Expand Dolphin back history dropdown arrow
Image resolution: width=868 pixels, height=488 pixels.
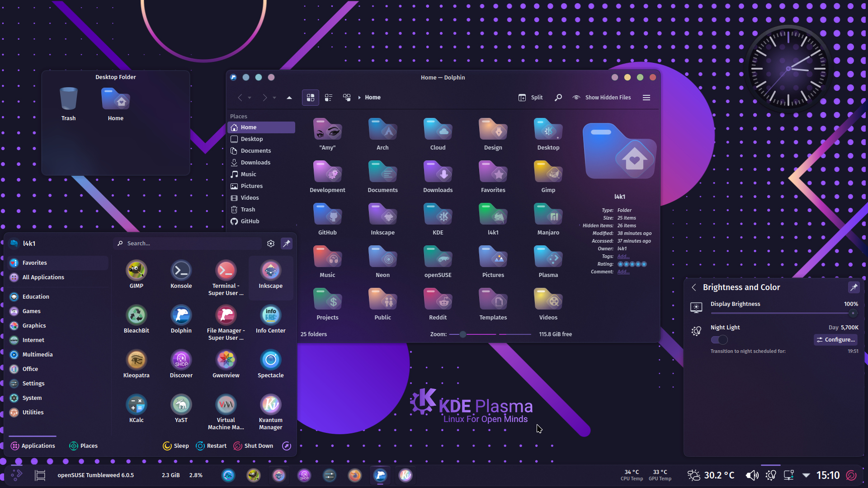pos(250,98)
